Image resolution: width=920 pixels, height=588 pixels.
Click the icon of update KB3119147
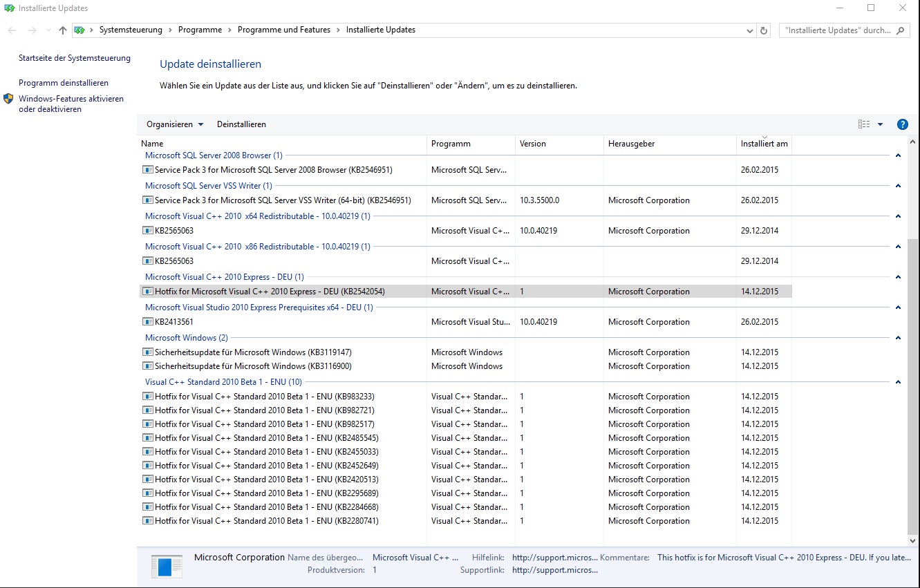click(147, 352)
